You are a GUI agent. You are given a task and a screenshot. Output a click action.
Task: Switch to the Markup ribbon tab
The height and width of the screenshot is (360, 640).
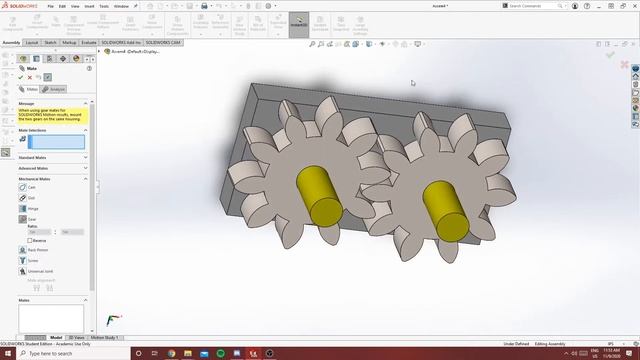(69, 42)
